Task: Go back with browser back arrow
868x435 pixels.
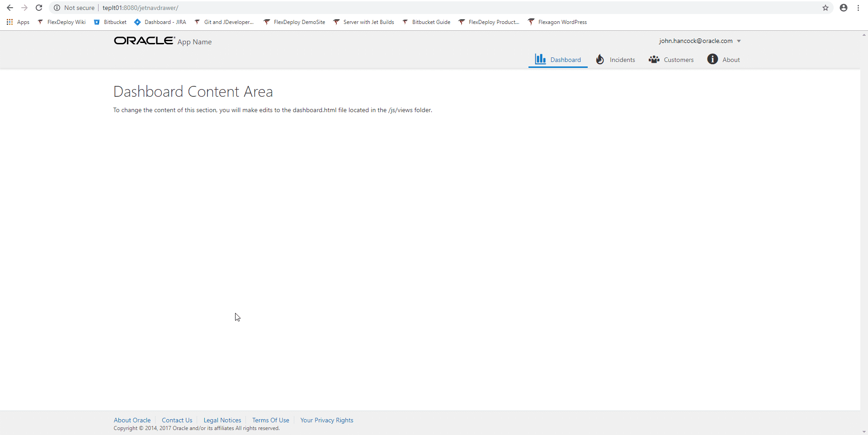Action: [x=10, y=8]
